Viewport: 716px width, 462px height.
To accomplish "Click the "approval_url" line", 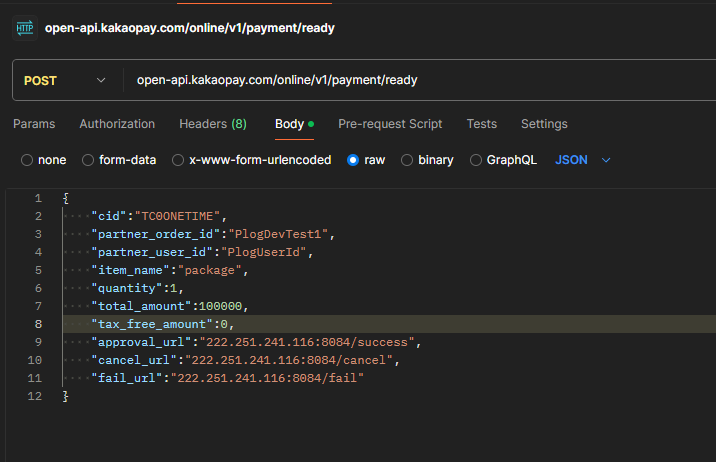I will (x=256, y=342).
